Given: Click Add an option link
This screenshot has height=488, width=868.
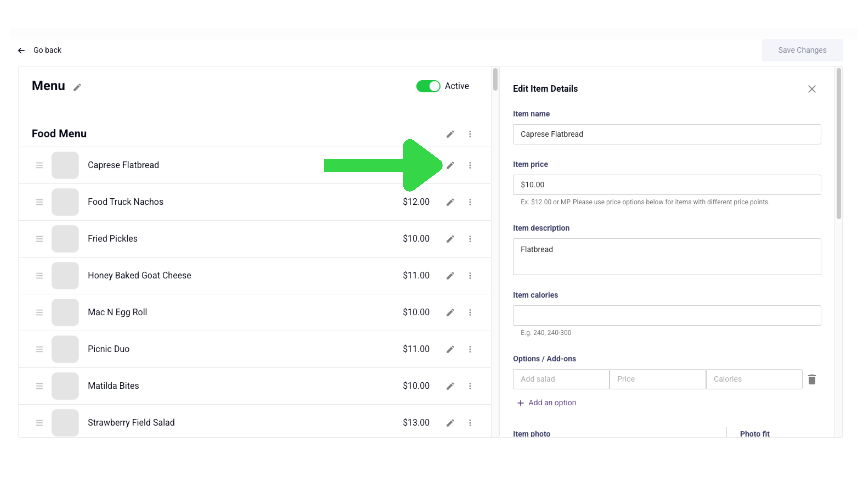Looking at the screenshot, I should tap(547, 403).
